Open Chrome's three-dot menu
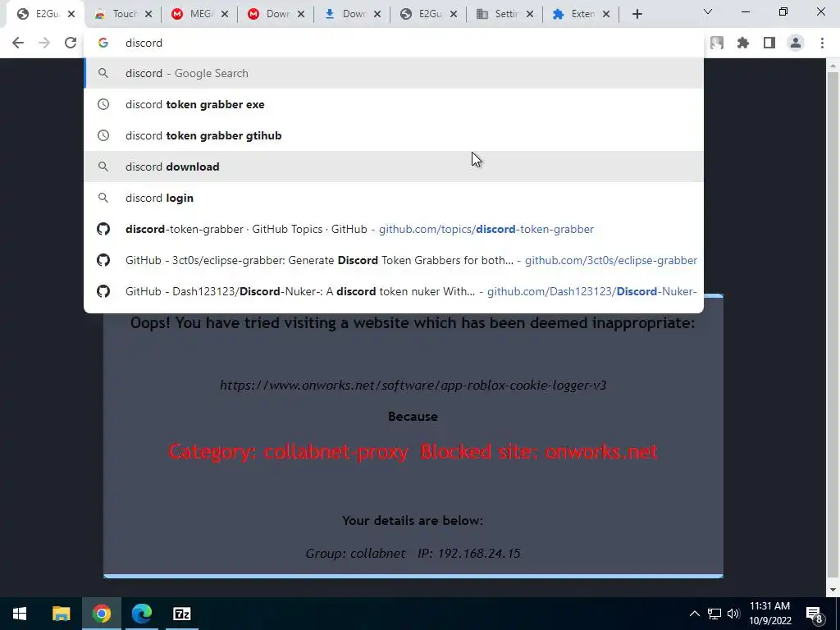This screenshot has height=630, width=840. 822,43
